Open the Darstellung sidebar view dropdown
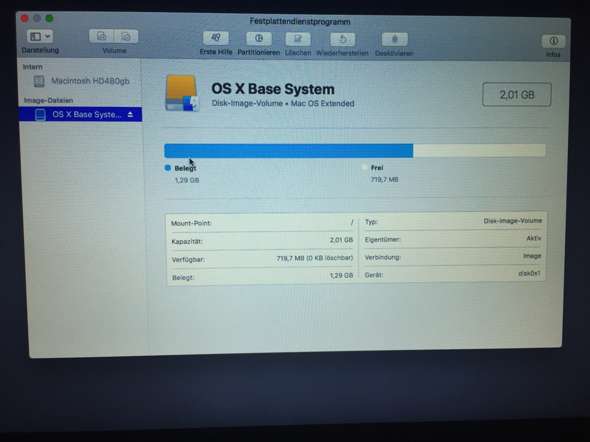The height and width of the screenshot is (442, 590). click(x=40, y=36)
